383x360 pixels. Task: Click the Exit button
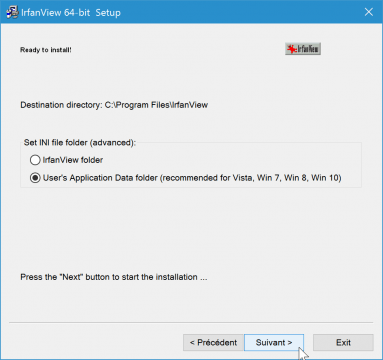click(x=343, y=342)
